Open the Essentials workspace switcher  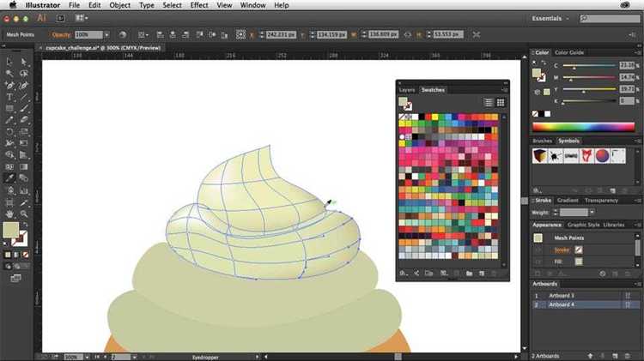coord(550,19)
